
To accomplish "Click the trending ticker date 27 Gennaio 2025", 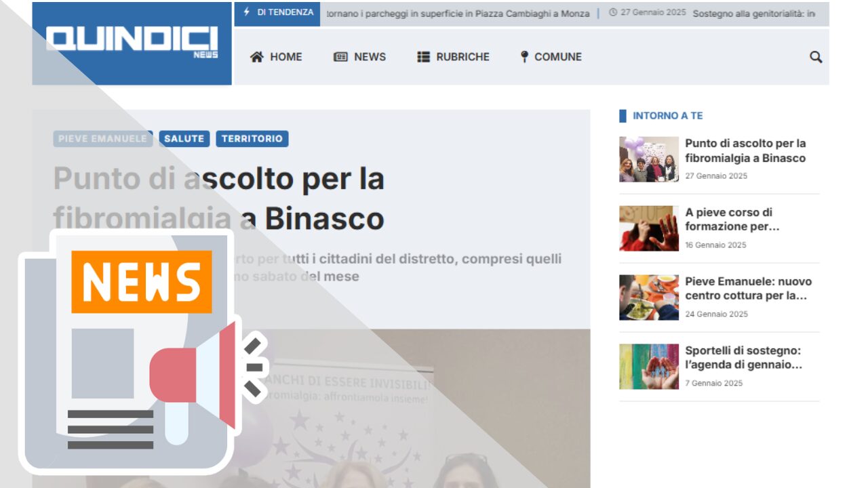I will (653, 13).
